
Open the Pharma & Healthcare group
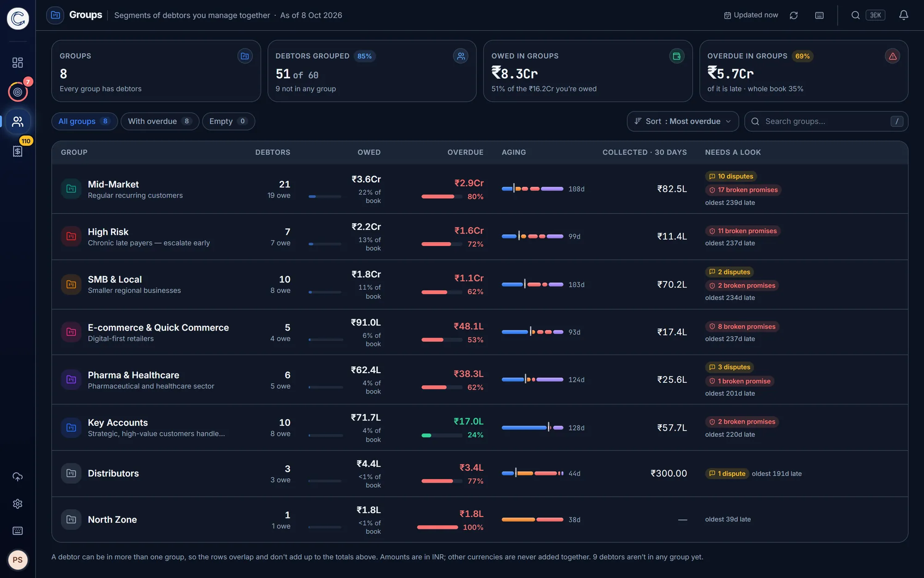(480, 380)
